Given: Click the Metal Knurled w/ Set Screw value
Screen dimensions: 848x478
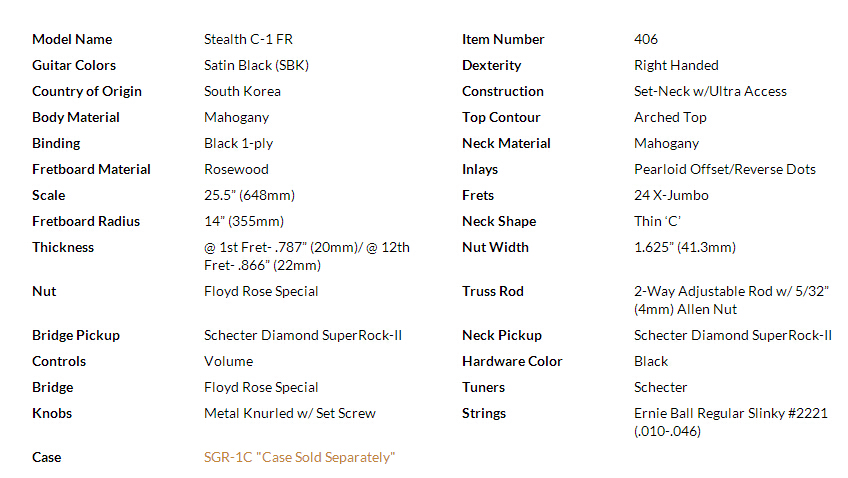Looking at the screenshot, I should pos(289,413).
